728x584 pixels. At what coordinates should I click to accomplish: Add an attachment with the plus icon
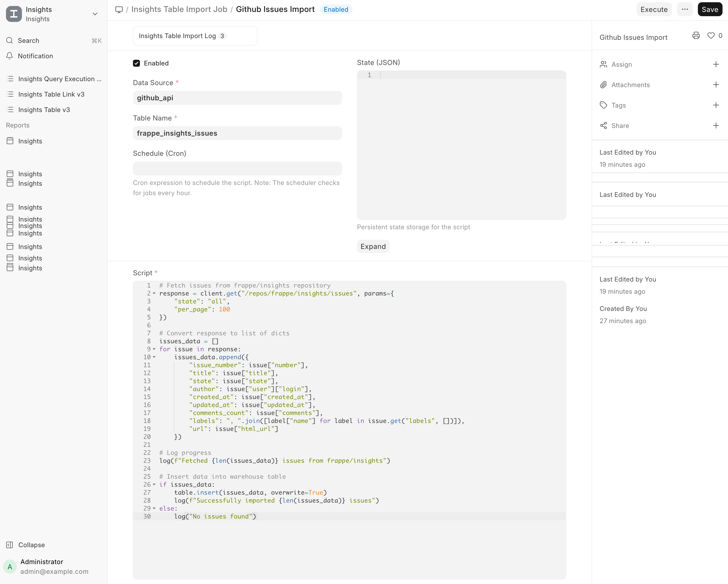pyautogui.click(x=716, y=85)
